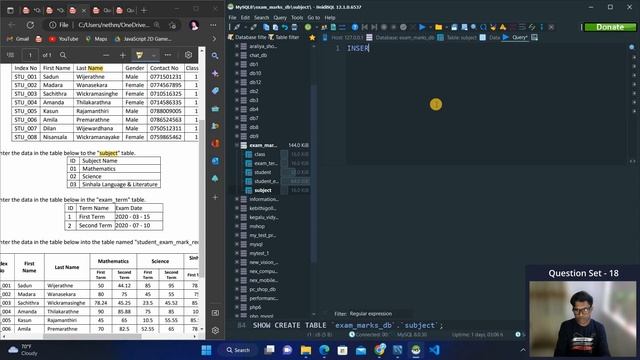
Task: Click the Table filter field
Action: tap(284, 38)
